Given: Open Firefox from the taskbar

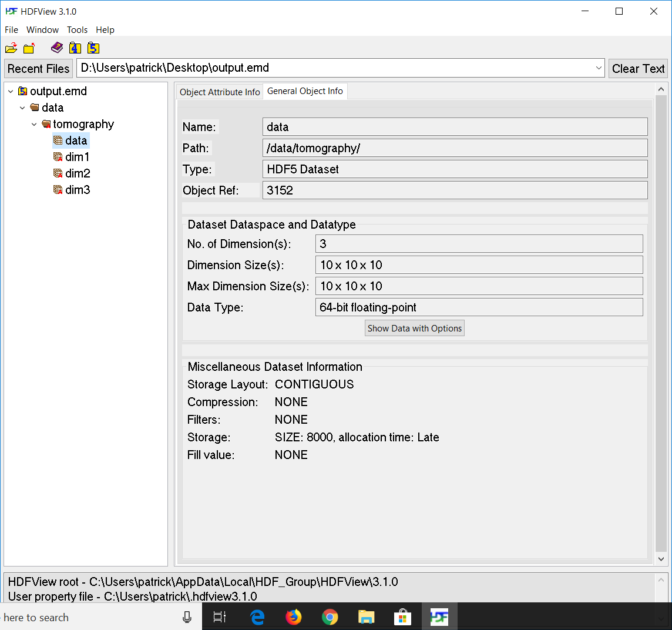Looking at the screenshot, I should pyautogui.click(x=293, y=616).
